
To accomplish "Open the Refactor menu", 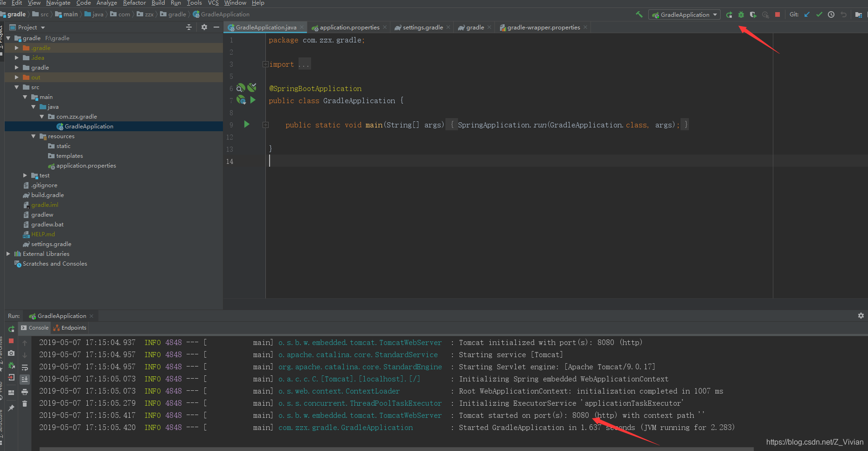I will [134, 3].
